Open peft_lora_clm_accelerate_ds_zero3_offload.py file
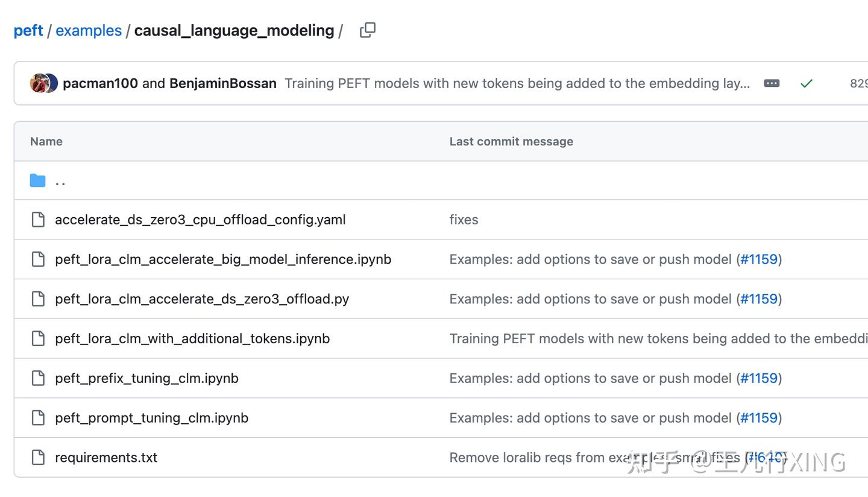 click(202, 299)
